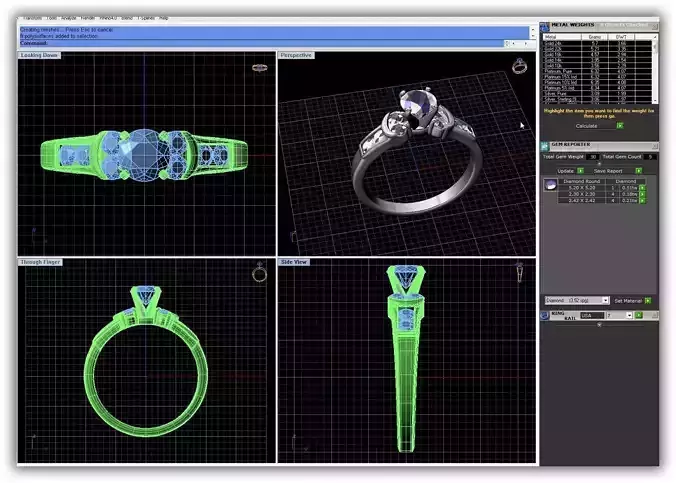This screenshot has height=483, width=676.
Task: Click the Metal Weights panel icon
Action: pyautogui.click(x=545, y=27)
